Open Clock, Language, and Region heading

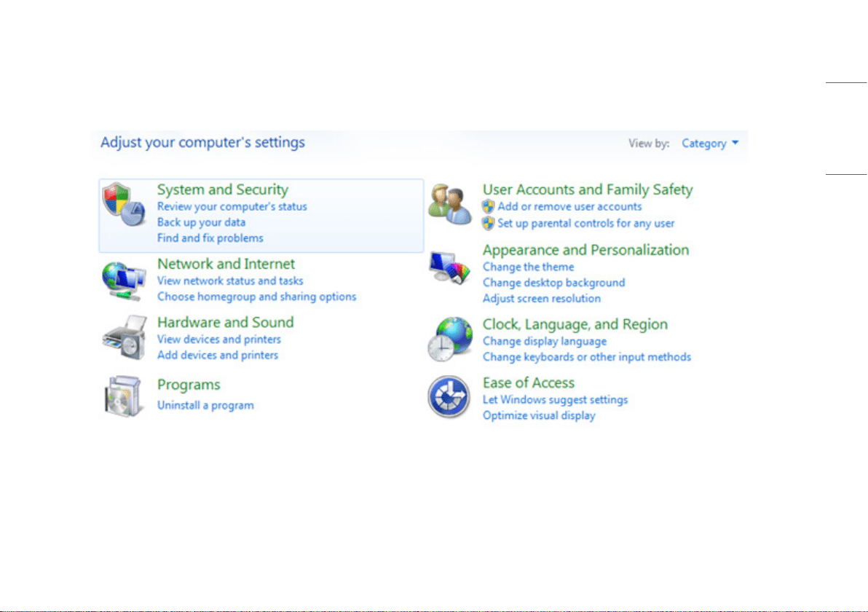[575, 324]
